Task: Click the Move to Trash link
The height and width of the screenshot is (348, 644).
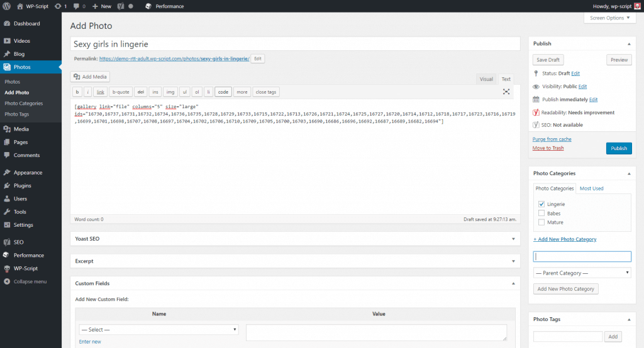Action: click(x=548, y=148)
